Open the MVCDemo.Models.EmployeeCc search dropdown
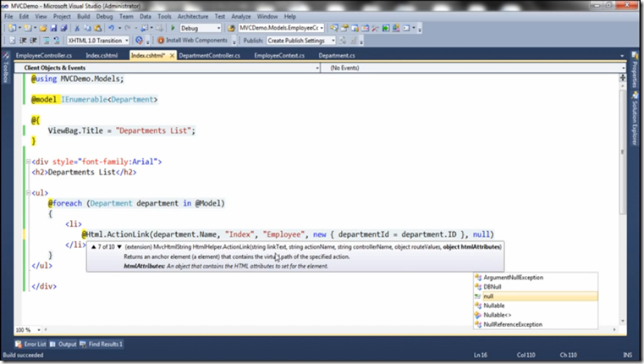The height and width of the screenshot is (364, 644). [281, 28]
